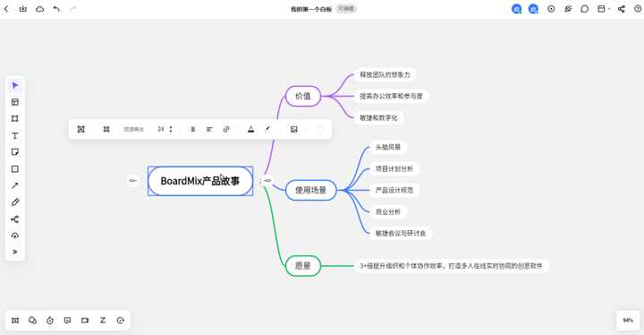
Task: Click the whiteboard title in top bar
Action: tap(311, 9)
